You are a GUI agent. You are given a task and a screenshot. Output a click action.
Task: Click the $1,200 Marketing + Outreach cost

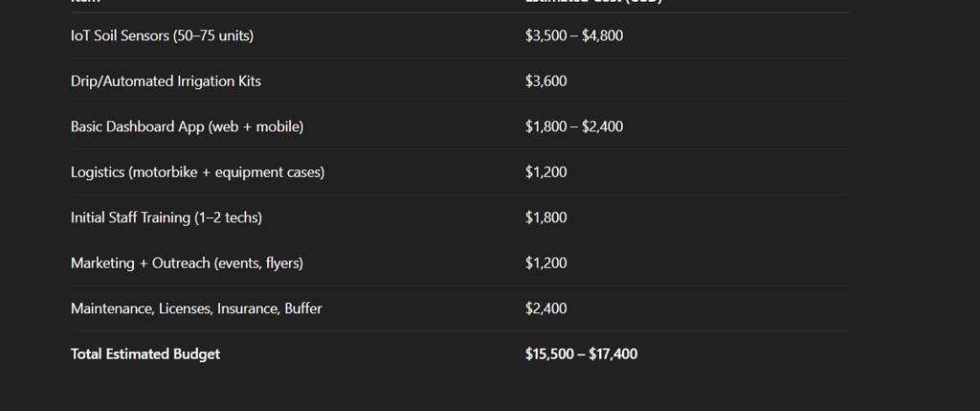pos(546,263)
